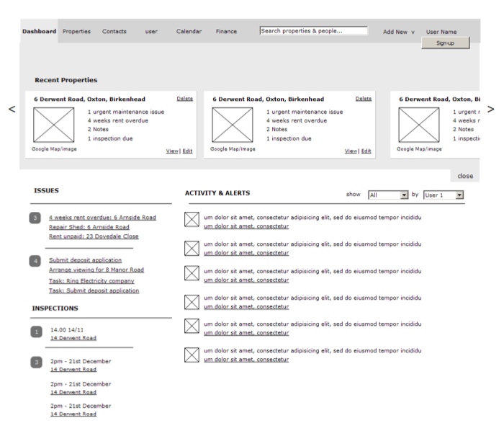Switch to the Properties tab

point(76,32)
